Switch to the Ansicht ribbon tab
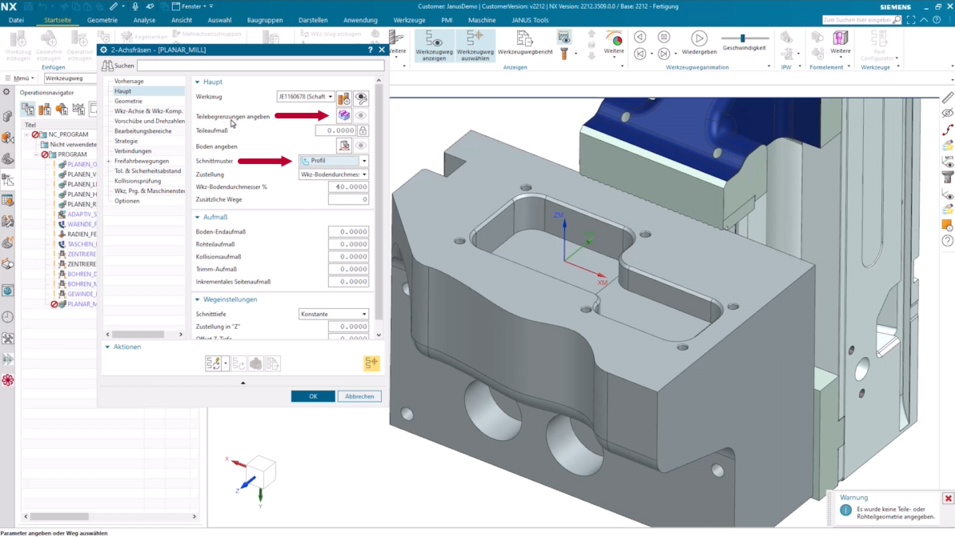Viewport: 955px width, 537px height. point(181,20)
